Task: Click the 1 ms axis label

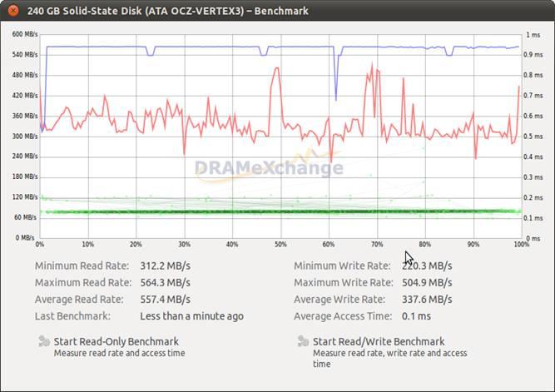Action: tap(533, 35)
